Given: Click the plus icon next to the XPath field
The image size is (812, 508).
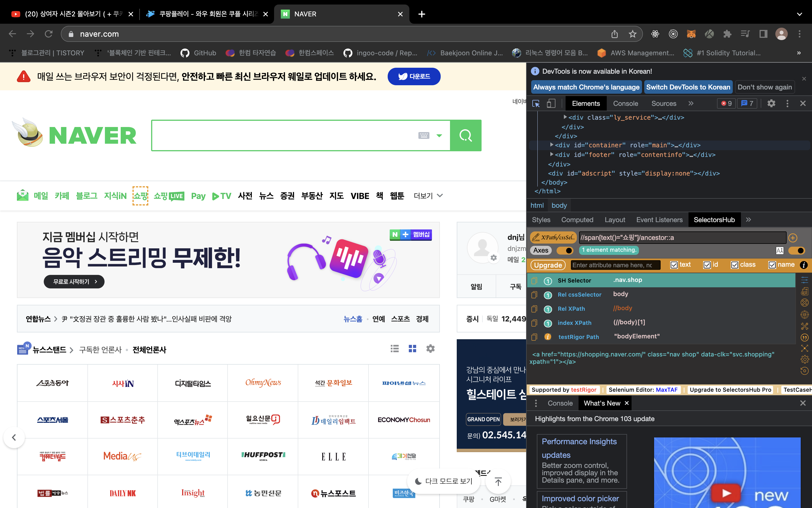Looking at the screenshot, I should point(793,238).
